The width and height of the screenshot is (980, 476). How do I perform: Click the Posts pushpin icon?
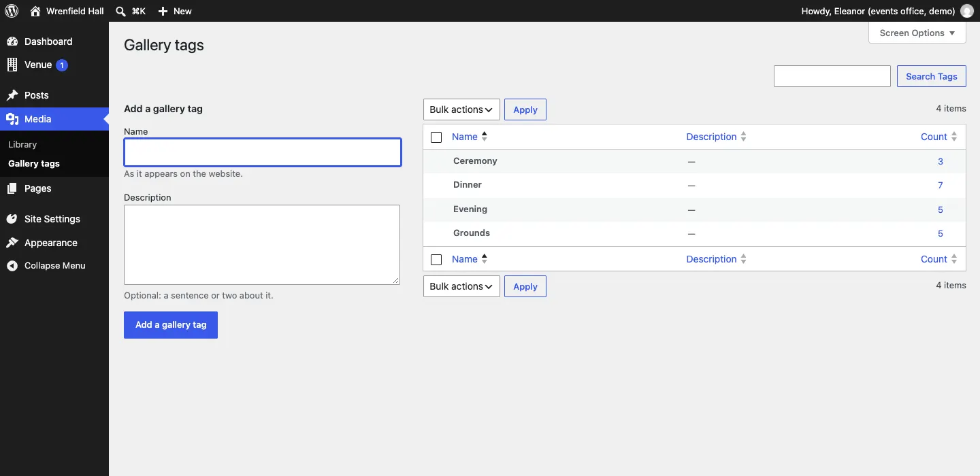pos(12,95)
